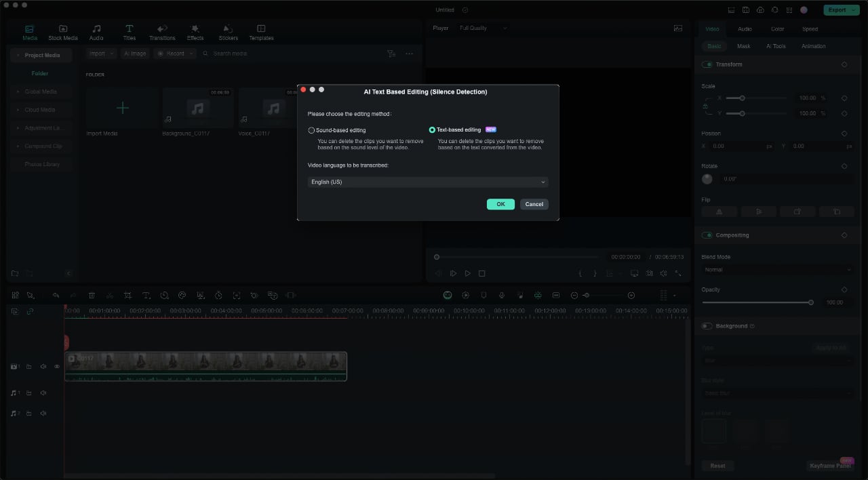Open the English (US) language dropdown
Screen dimensions: 868x480
pos(427,182)
